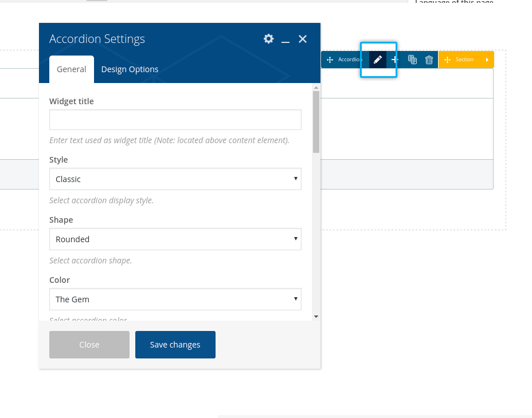The height and width of the screenshot is (418, 532).
Task: Switch to the General tab
Action: point(72,69)
